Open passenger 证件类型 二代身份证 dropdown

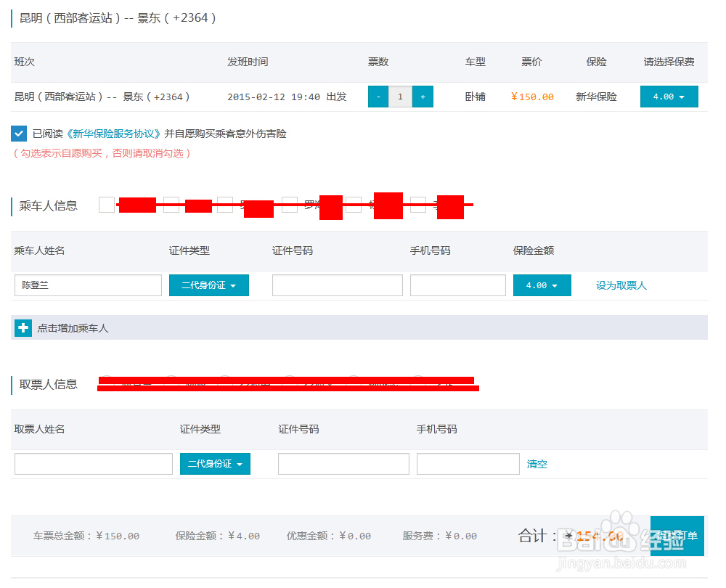[209, 285]
